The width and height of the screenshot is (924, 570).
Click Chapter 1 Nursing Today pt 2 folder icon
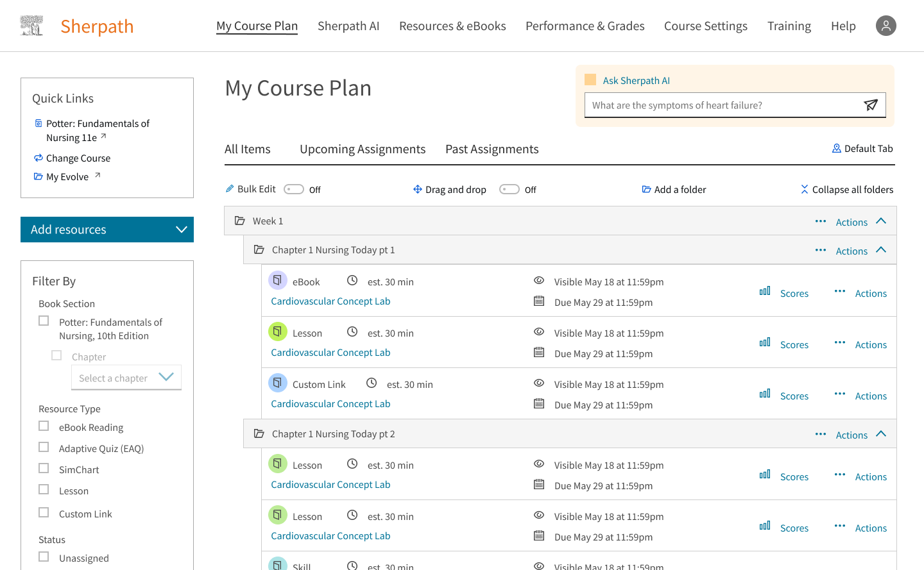pyautogui.click(x=259, y=433)
